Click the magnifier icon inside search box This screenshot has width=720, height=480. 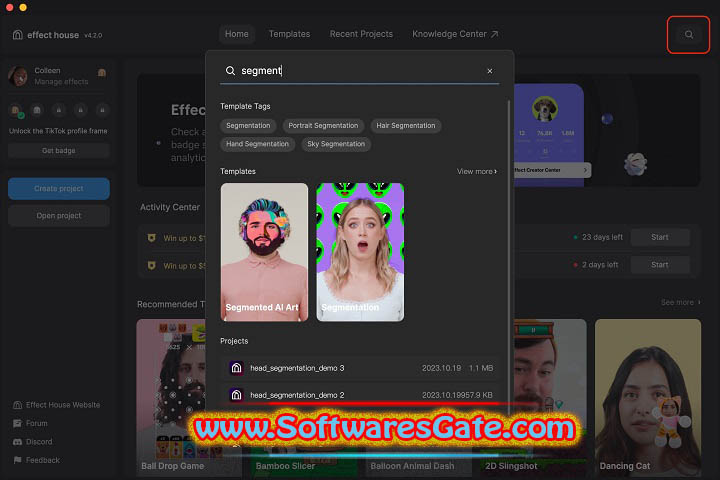click(231, 71)
